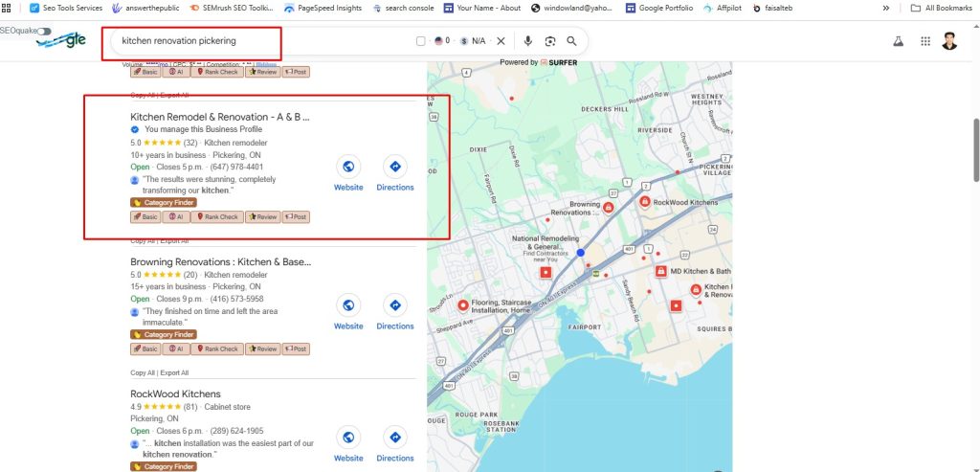980x472 pixels.
Task: Click Basic button under Kitchen Remodel & Renovation
Action: pos(145,217)
